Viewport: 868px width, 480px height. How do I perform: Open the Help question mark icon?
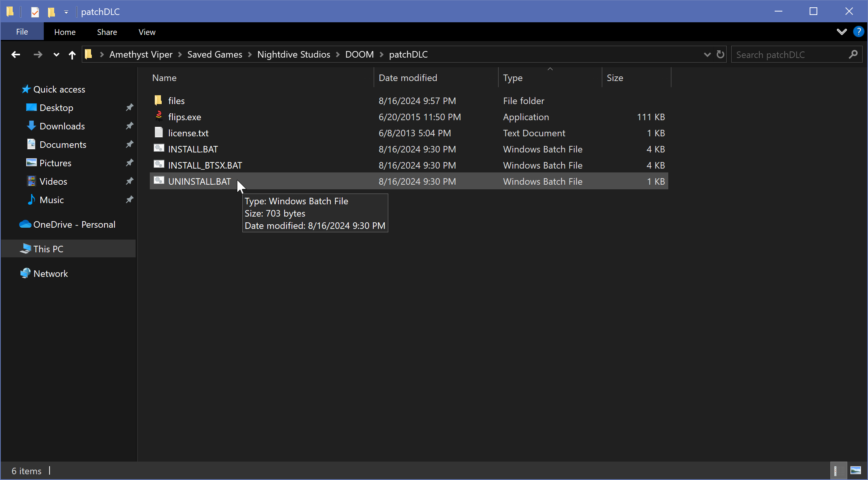point(858,32)
